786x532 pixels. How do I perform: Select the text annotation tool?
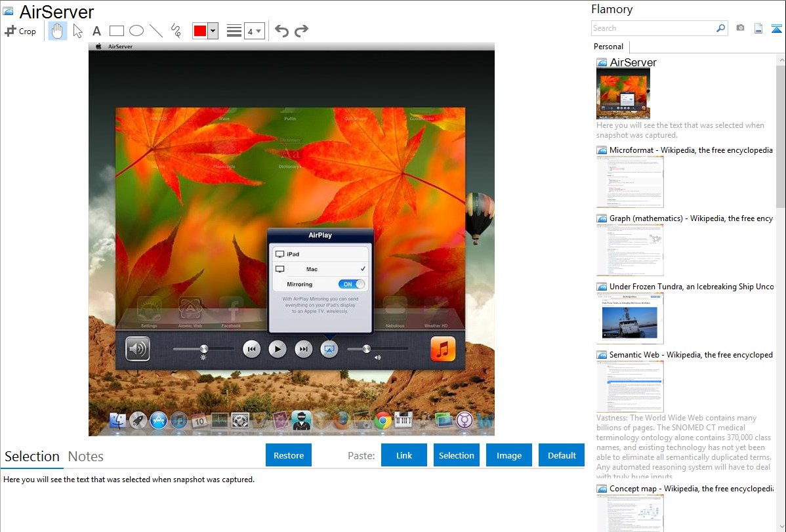click(x=96, y=31)
